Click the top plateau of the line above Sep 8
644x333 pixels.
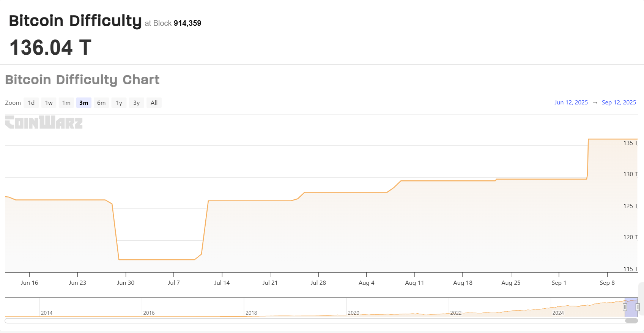[x=607, y=139]
